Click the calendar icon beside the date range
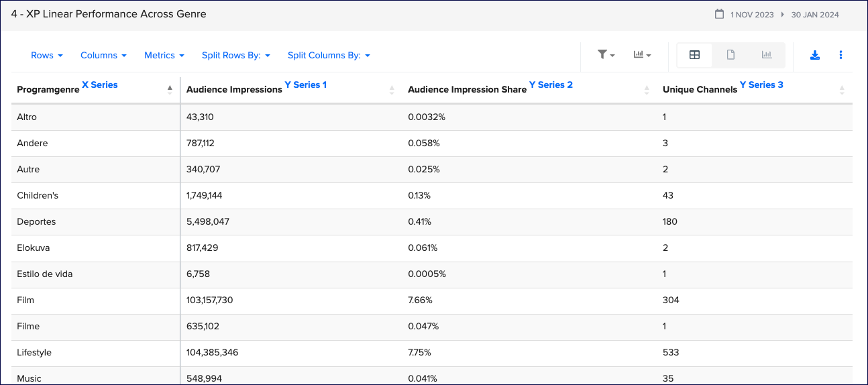 [719, 14]
